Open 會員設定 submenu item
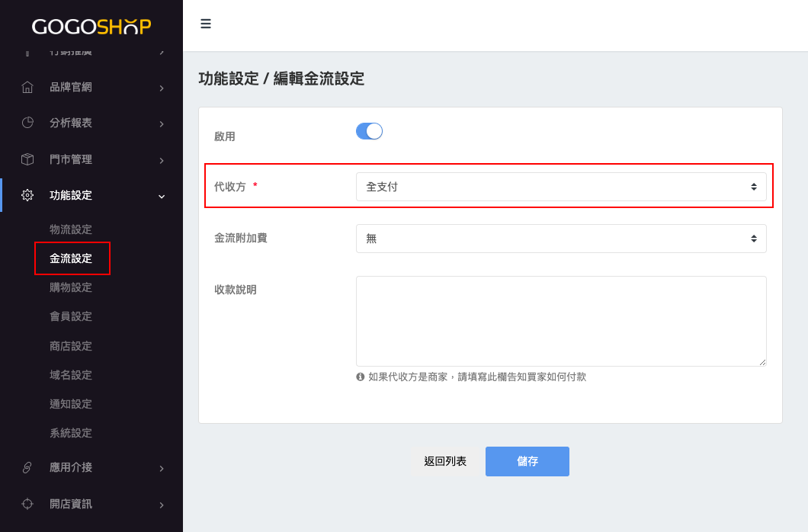This screenshot has width=808, height=532. (x=71, y=316)
